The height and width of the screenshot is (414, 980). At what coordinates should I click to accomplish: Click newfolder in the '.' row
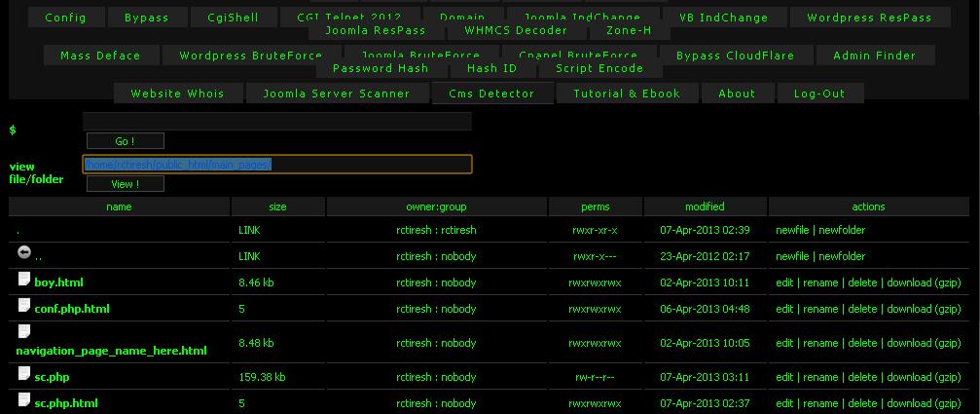[842, 230]
